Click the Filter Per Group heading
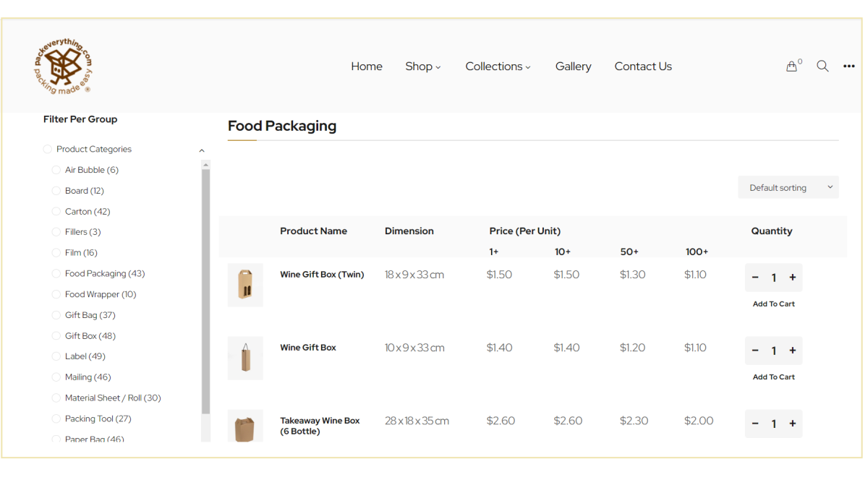This screenshot has height=485, width=868. tap(80, 119)
